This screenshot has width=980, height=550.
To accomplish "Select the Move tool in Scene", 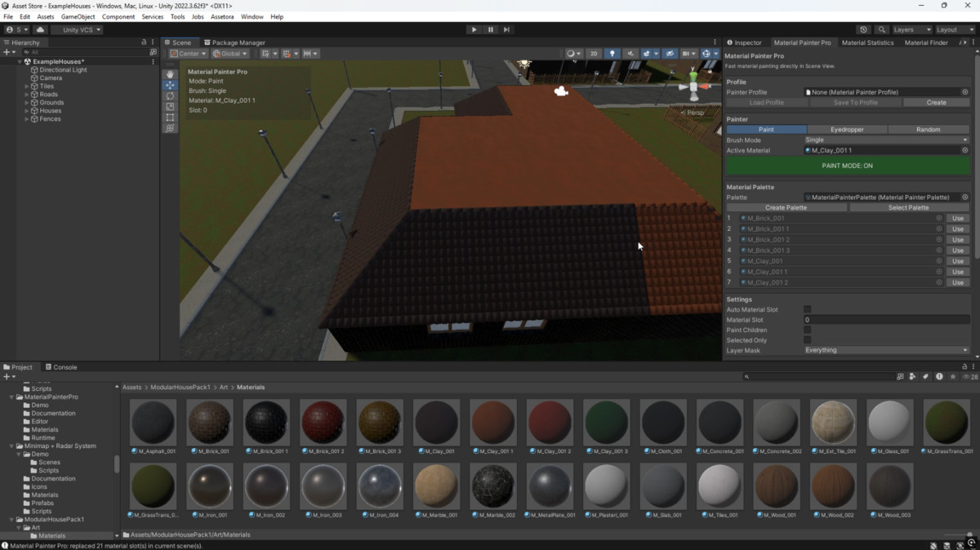I will (x=170, y=85).
